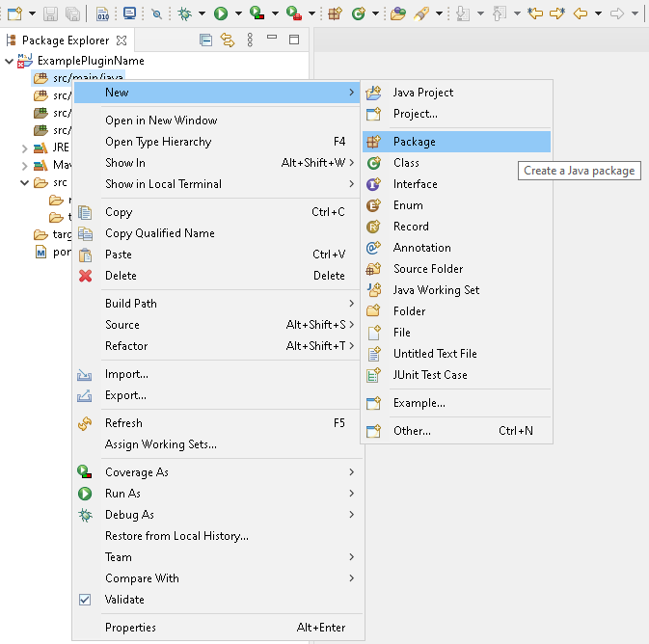Click the green Run toolbar button
Image resolution: width=649 pixels, height=644 pixels.
[x=221, y=13]
